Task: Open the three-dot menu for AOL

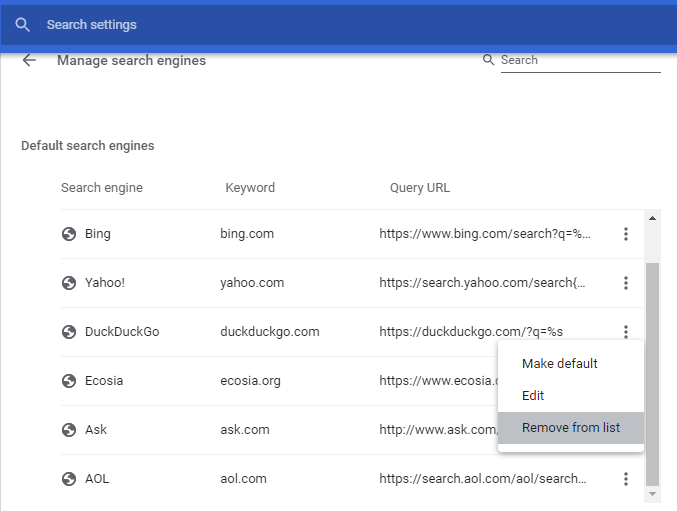Action: 626,479
